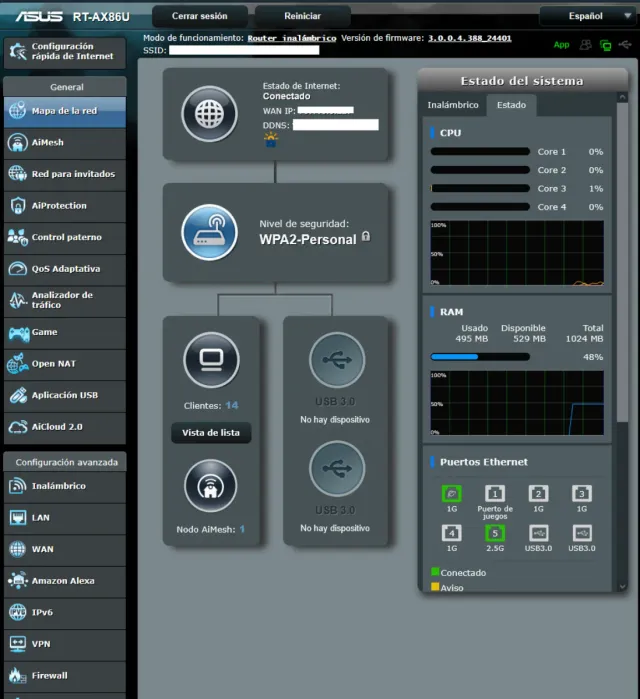The image size is (640, 699).
Task: Click Ethernet port 4 icon
Action: [x=451, y=533]
